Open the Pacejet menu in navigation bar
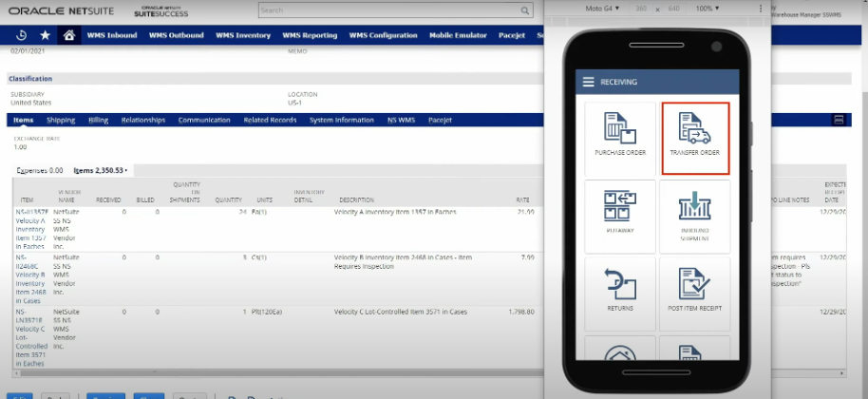Viewport: 868px width, 399px height. coord(512,35)
